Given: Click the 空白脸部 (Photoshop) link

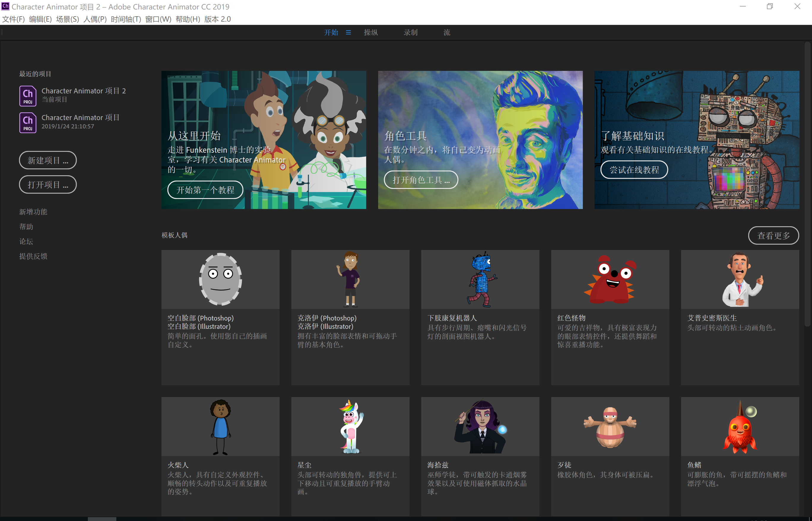Looking at the screenshot, I should point(200,318).
